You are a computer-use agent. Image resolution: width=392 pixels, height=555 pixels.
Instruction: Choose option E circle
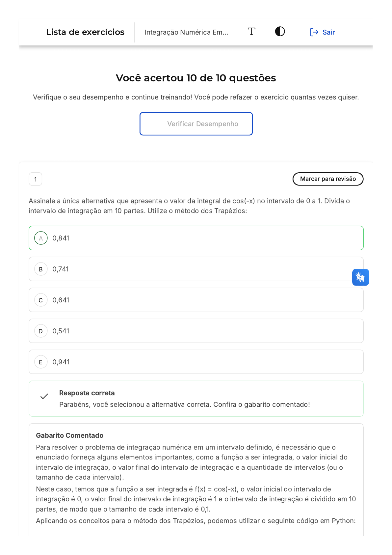click(x=41, y=362)
